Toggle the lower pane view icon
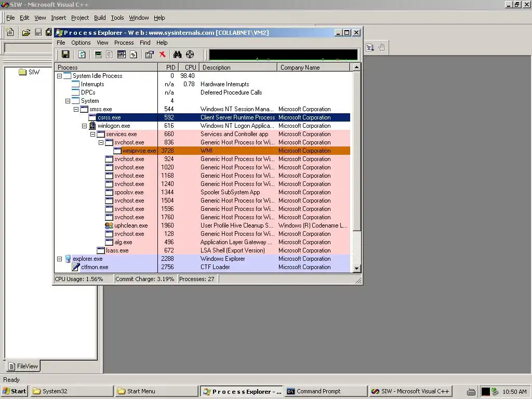The height and width of the screenshot is (399, 532). pyautogui.click(x=122, y=54)
